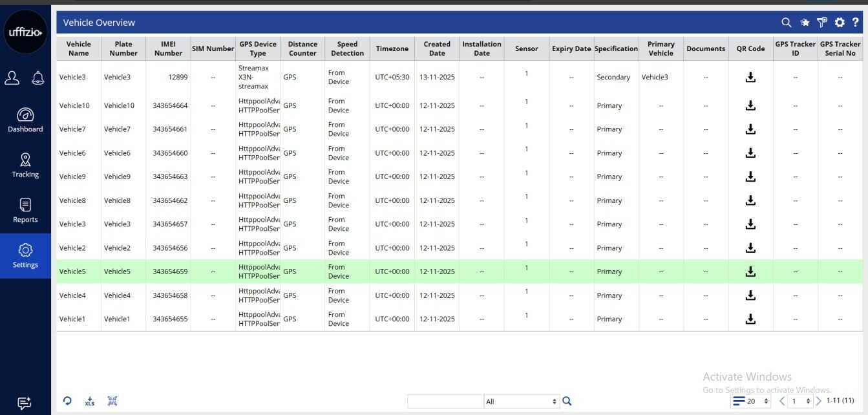Download QR code for Vehicle9

pos(750,176)
